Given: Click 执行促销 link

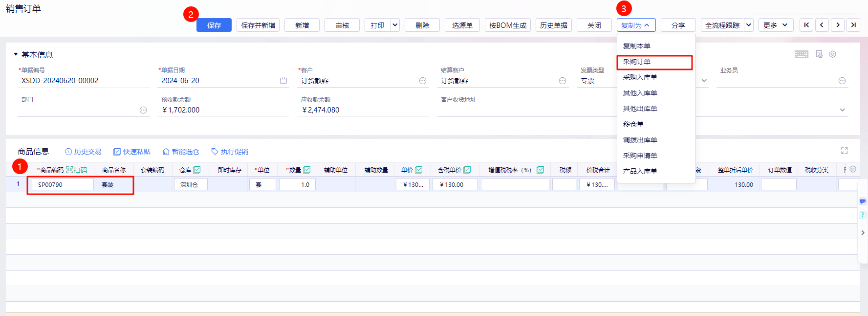Looking at the screenshot, I should click(x=230, y=152).
